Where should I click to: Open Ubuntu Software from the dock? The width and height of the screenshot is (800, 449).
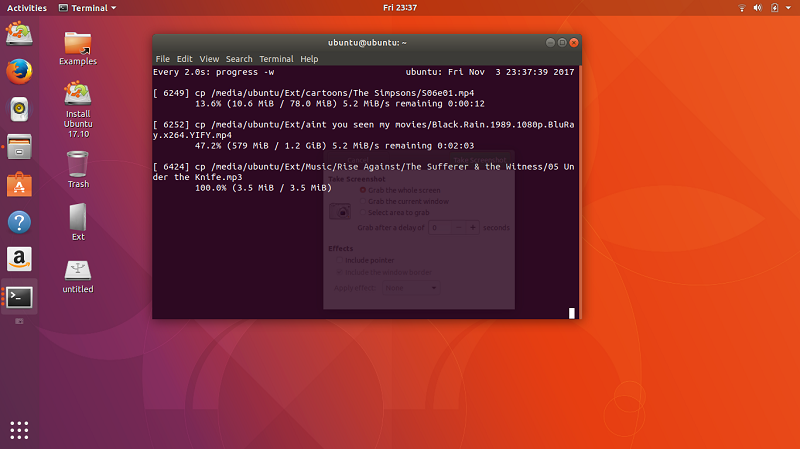(19, 184)
